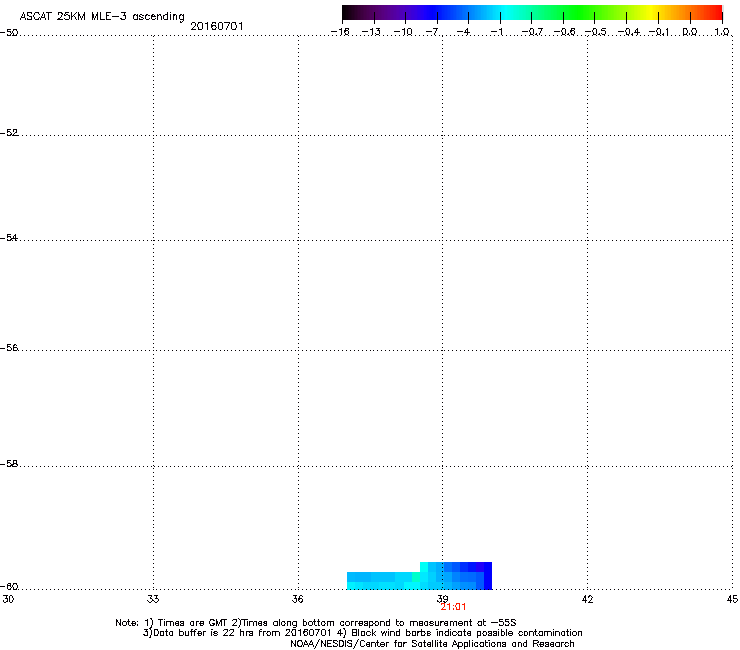The height and width of the screenshot is (650, 740).
Task: Click the longitude axis label 36
Action: point(298,599)
